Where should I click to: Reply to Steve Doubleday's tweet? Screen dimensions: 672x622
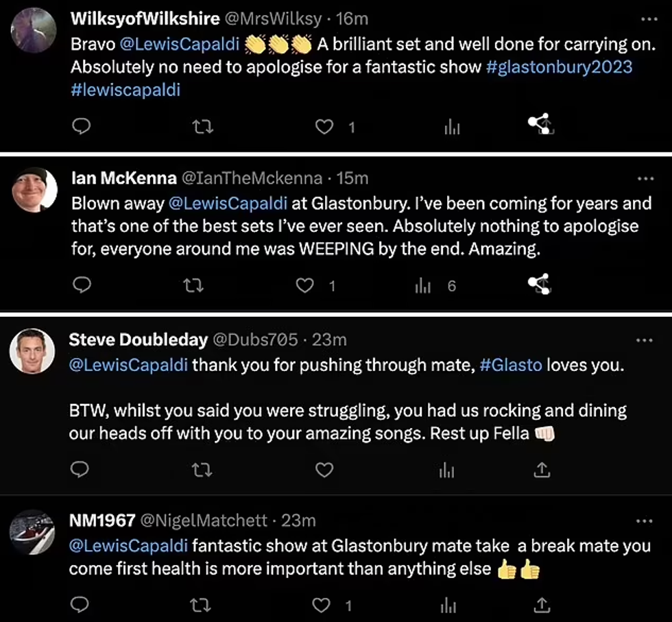[81, 470]
